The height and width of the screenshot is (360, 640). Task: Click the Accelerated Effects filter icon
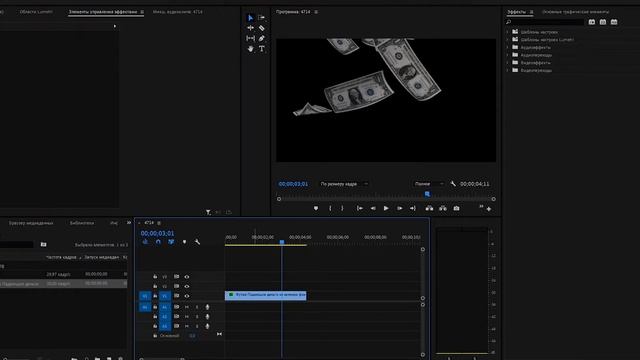click(x=592, y=22)
